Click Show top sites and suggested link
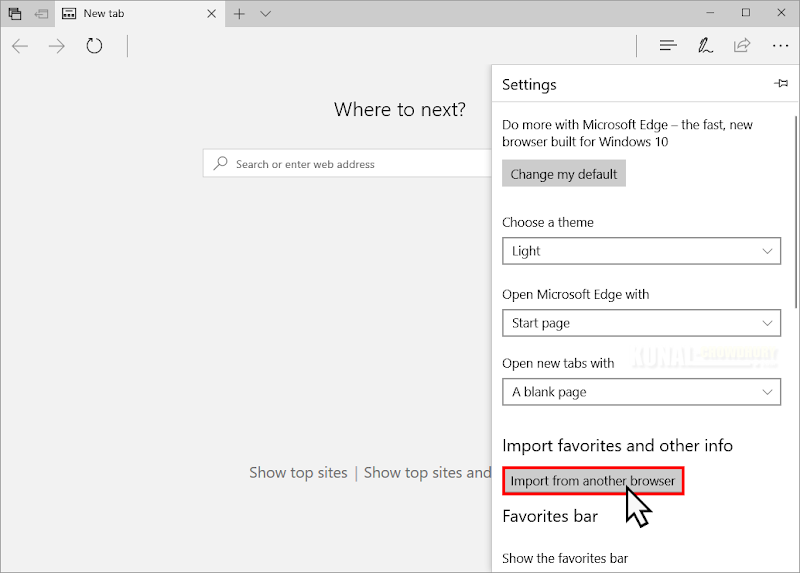Screen dimensions: 800x573 428,473
